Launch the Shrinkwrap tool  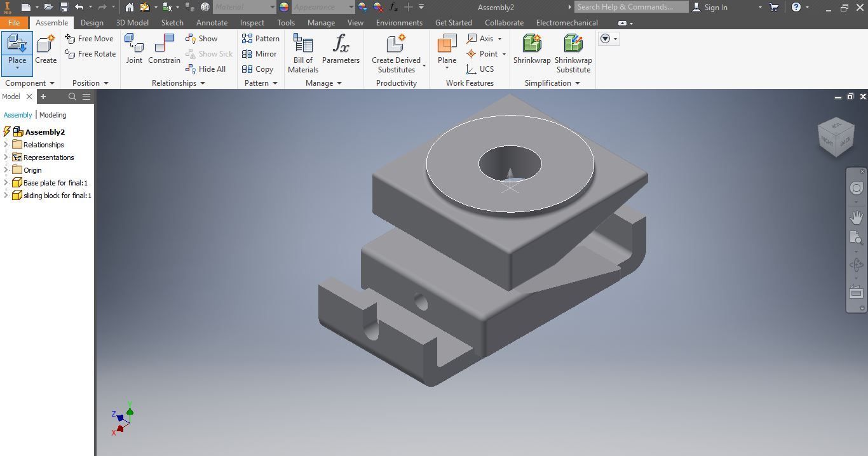coord(532,49)
